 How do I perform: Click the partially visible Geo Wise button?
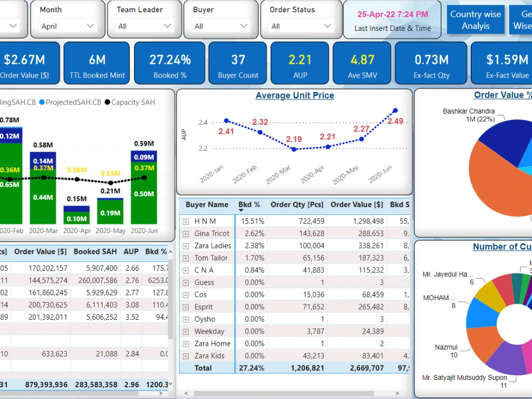pyautogui.click(x=520, y=19)
